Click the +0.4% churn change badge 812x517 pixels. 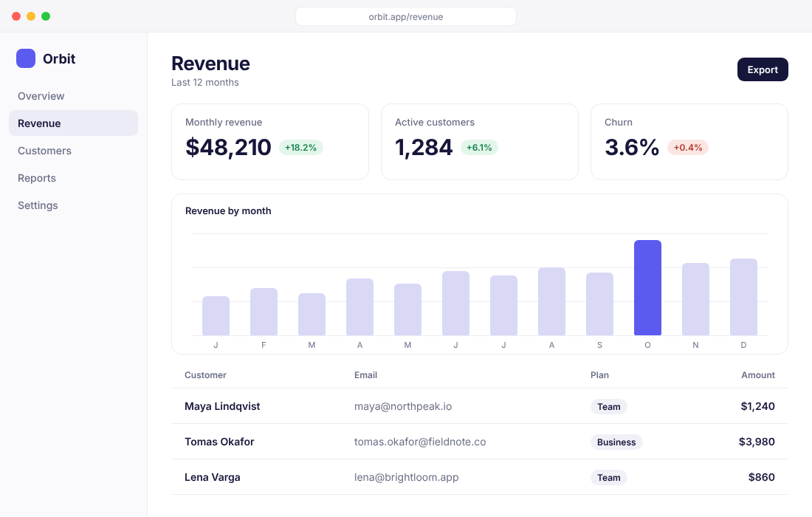click(688, 148)
